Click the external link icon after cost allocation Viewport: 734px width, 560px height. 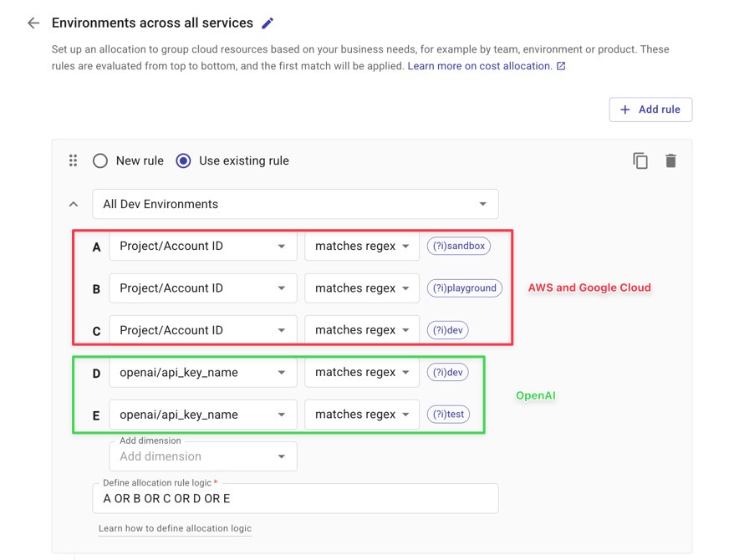point(561,66)
